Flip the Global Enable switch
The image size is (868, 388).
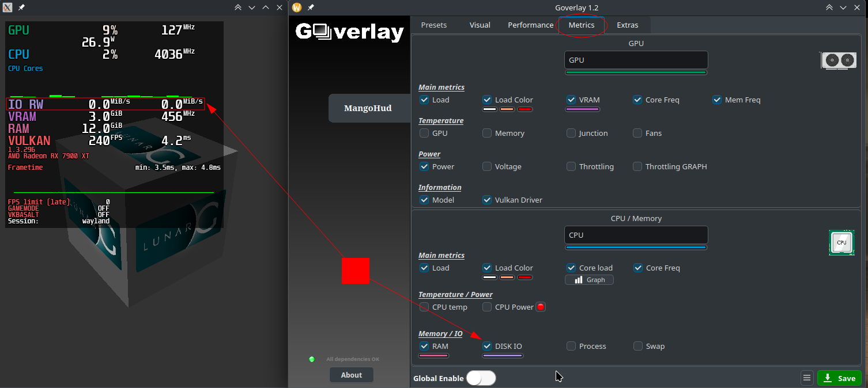(x=481, y=378)
